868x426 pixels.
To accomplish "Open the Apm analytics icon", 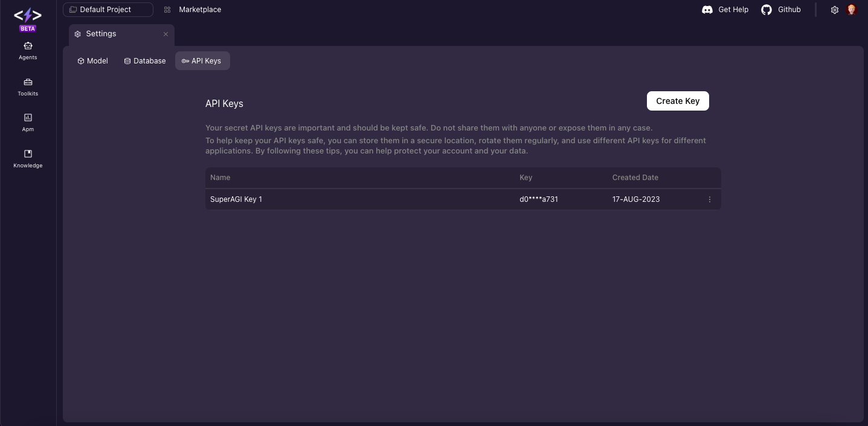I will [x=28, y=118].
